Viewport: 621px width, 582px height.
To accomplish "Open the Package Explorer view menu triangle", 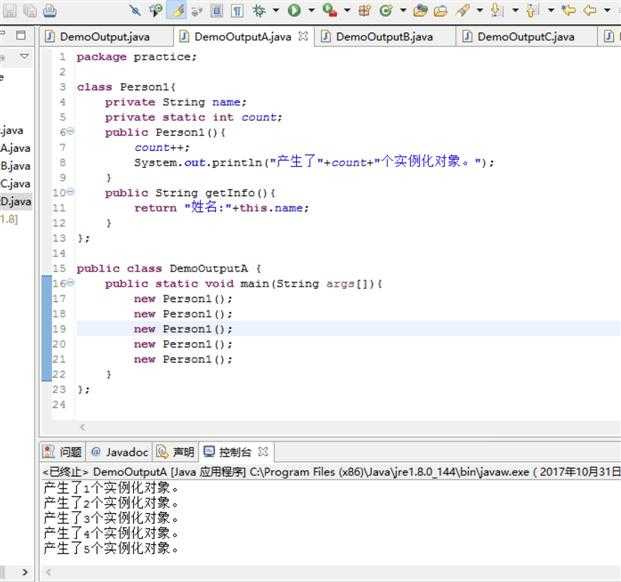I will click(24, 57).
